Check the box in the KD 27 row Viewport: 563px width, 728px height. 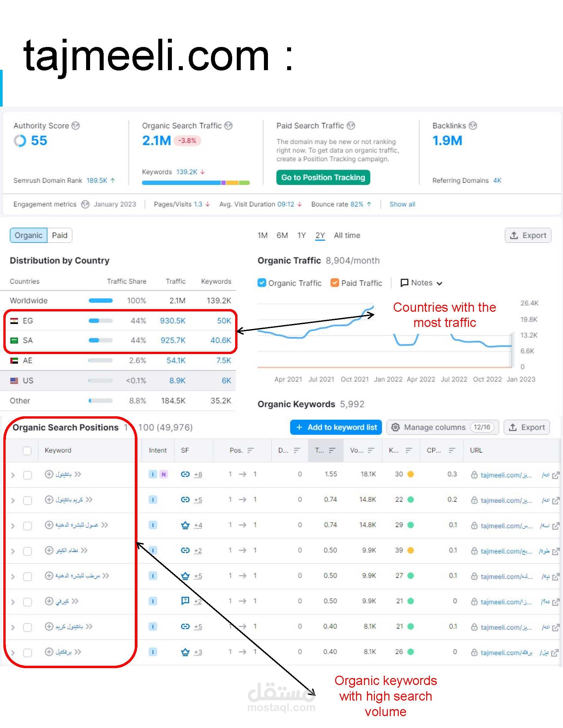click(27, 576)
